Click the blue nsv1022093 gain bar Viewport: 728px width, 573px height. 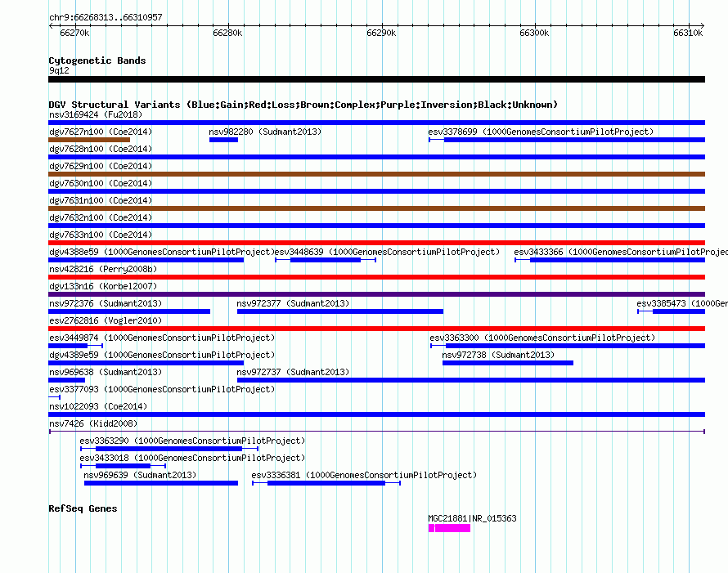pos(376,414)
